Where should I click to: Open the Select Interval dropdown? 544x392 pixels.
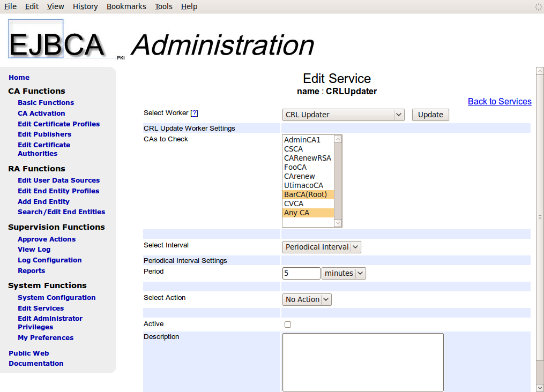[322, 247]
